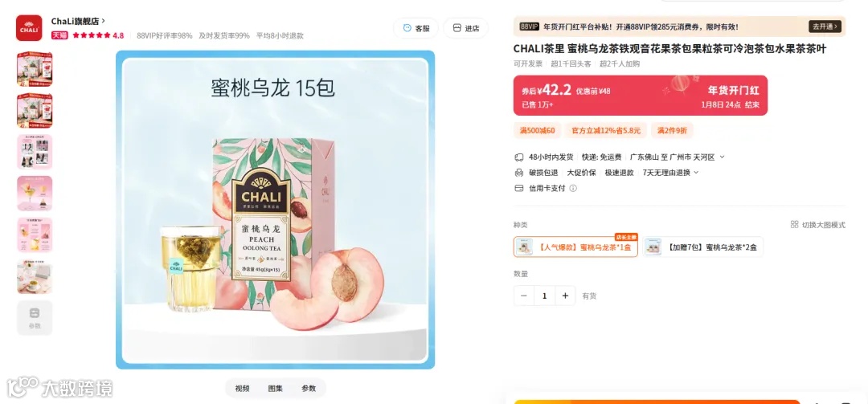Expand the delivery address 天河区 dropdown
Viewport: 868px width, 404px height.
point(722,157)
